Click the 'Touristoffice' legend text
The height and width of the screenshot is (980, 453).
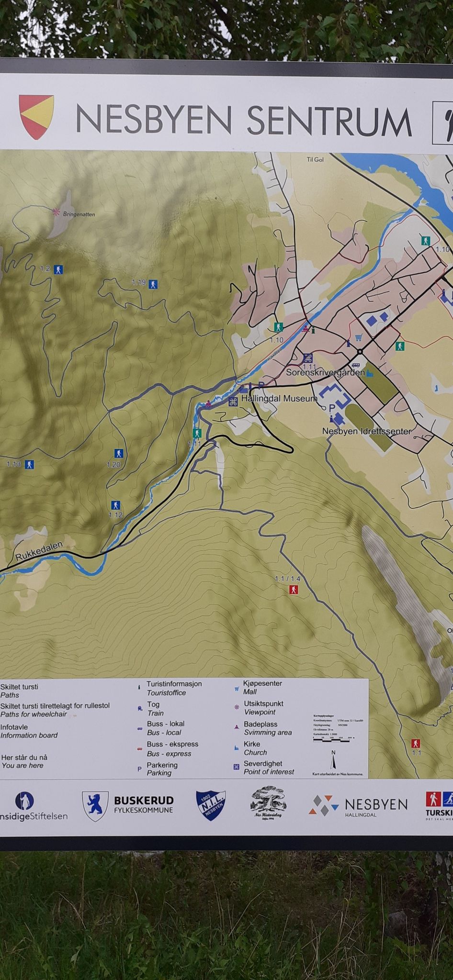[166, 693]
